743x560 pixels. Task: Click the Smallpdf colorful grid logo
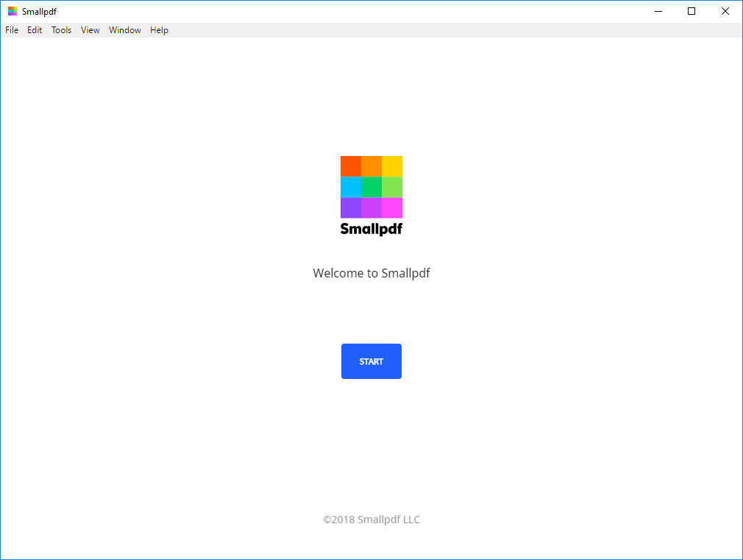pos(371,187)
